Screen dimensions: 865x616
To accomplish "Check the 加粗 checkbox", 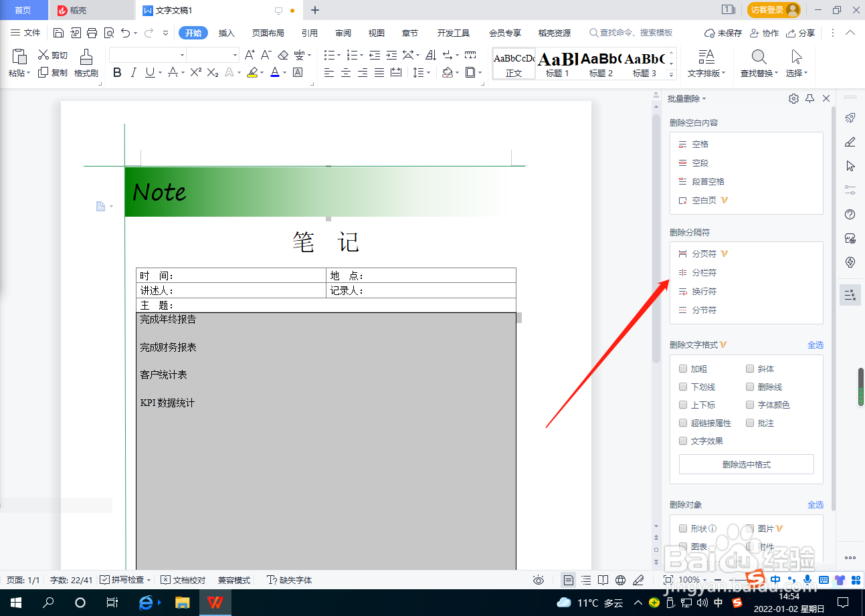I will [x=683, y=369].
